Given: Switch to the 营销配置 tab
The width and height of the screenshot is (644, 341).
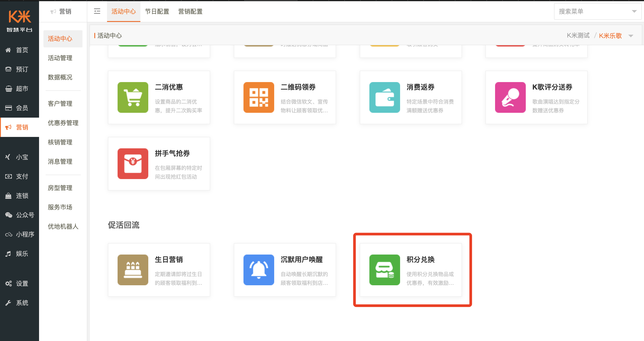Looking at the screenshot, I should 190,11.
